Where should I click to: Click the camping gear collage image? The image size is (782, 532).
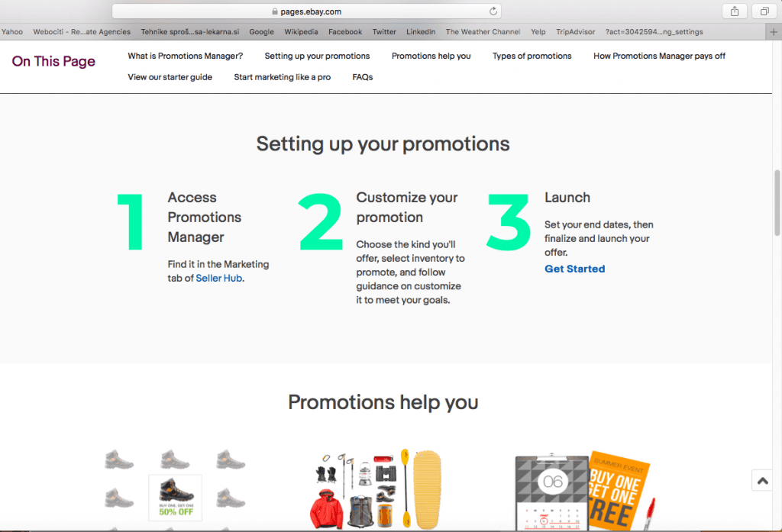pyautogui.click(x=380, y=488)
